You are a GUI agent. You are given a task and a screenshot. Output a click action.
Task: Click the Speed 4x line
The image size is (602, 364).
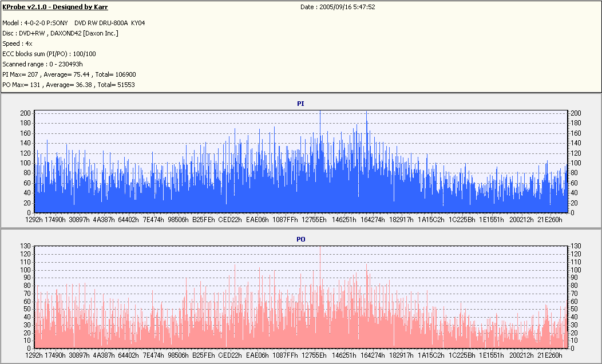click(17, 43)
